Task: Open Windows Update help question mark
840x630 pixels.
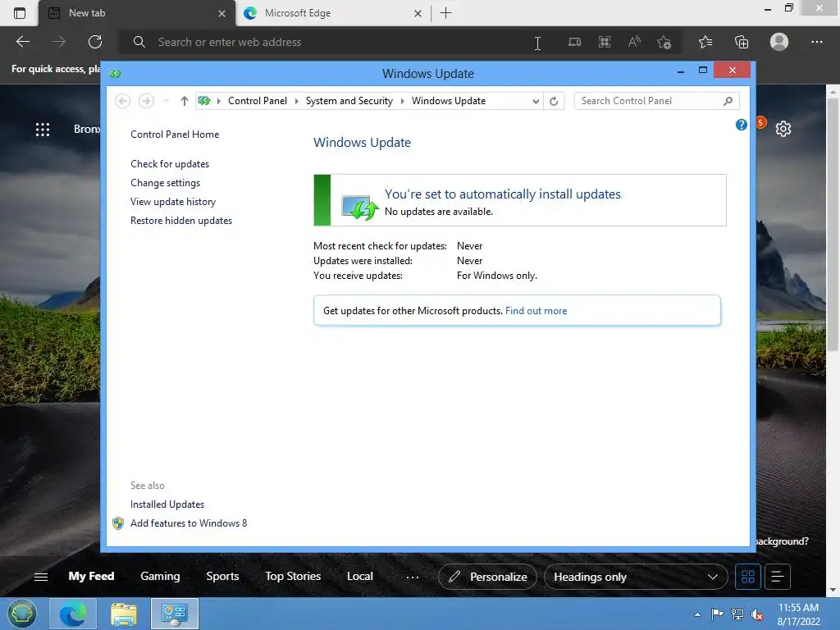Action: coord(741,125)
